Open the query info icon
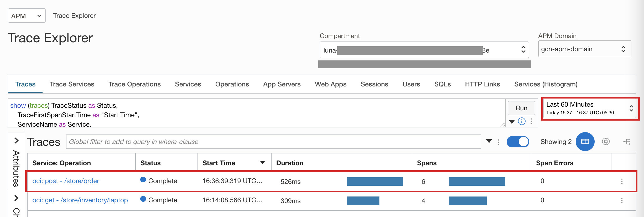This screenshot has height=217, width=644. [522, 121]
